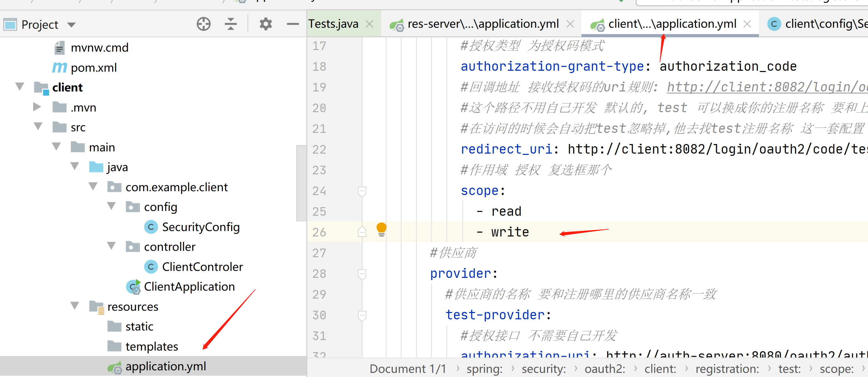Click the locate/select opened file target icon

click(x=203, y=24)
